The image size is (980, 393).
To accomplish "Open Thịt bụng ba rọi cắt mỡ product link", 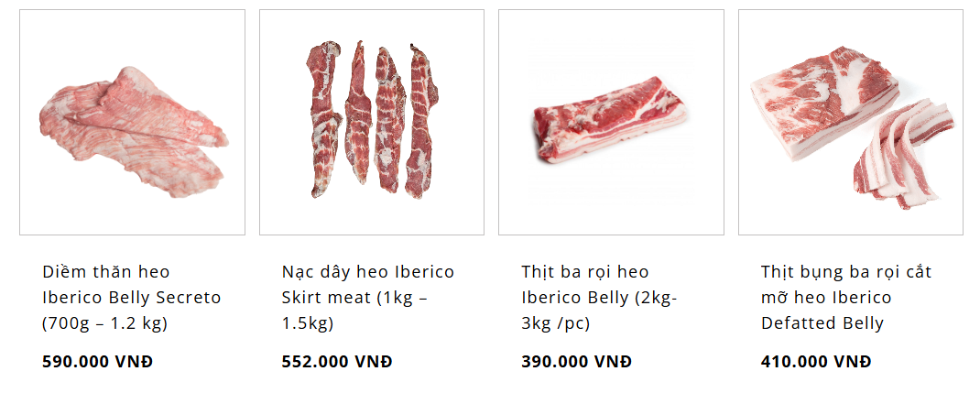I will click(846, 298).
